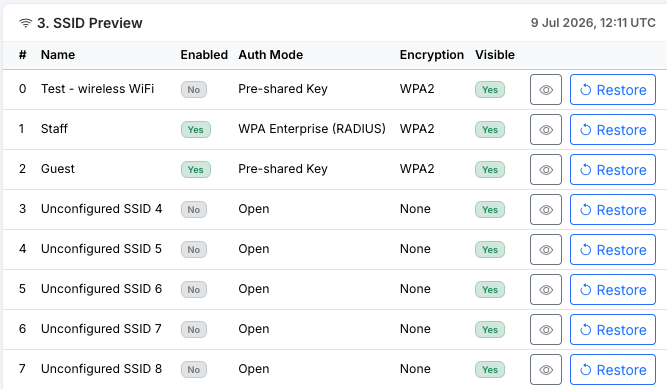Screen dimensions: 669x389
Task: Show details of Unconfigured SSID 6
Action: 546,290
